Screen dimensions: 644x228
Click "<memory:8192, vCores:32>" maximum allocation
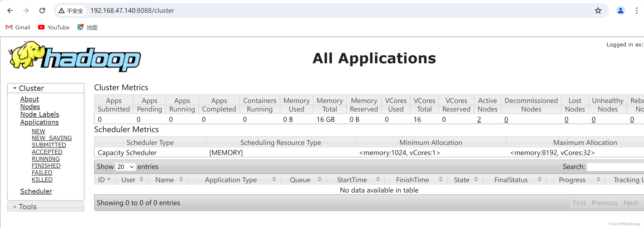pos(552,153)
